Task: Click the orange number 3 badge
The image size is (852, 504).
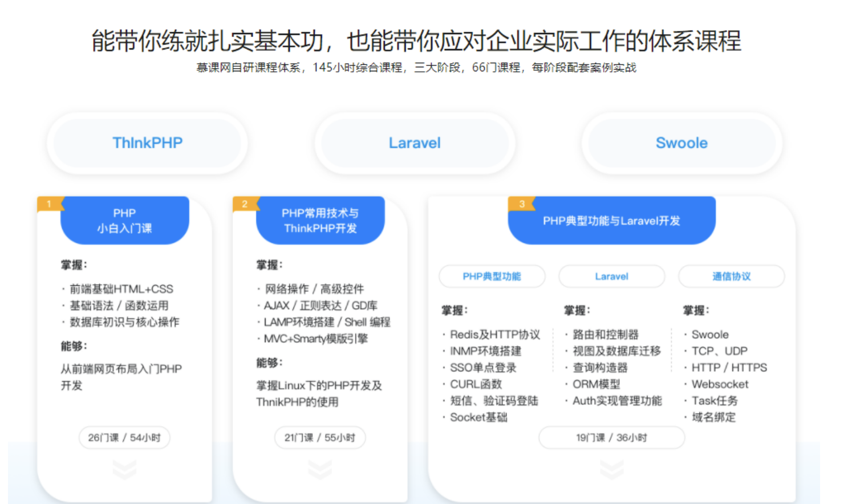Action: [522, 204]
